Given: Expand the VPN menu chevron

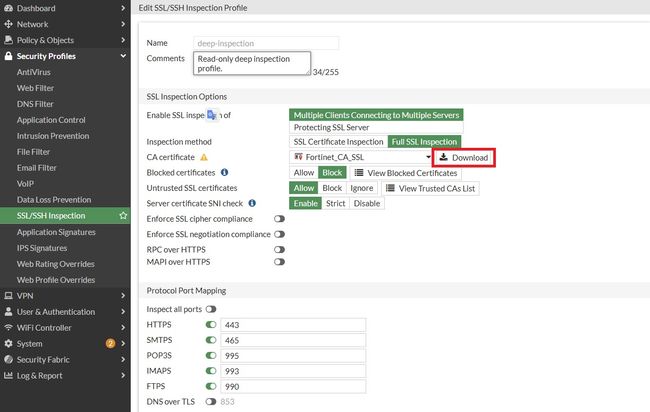Looking at the screenshot, I should click(123, 296).
